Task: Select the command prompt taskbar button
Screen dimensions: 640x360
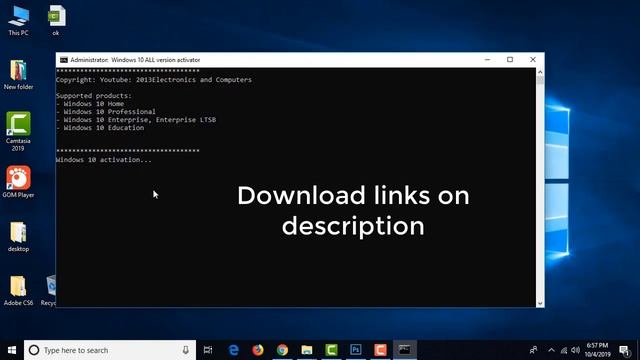Action: (405, 350)
